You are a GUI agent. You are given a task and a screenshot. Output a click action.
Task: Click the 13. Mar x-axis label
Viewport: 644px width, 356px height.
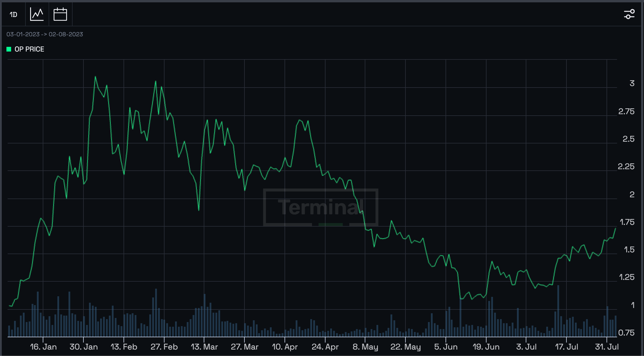coord(204,347)
